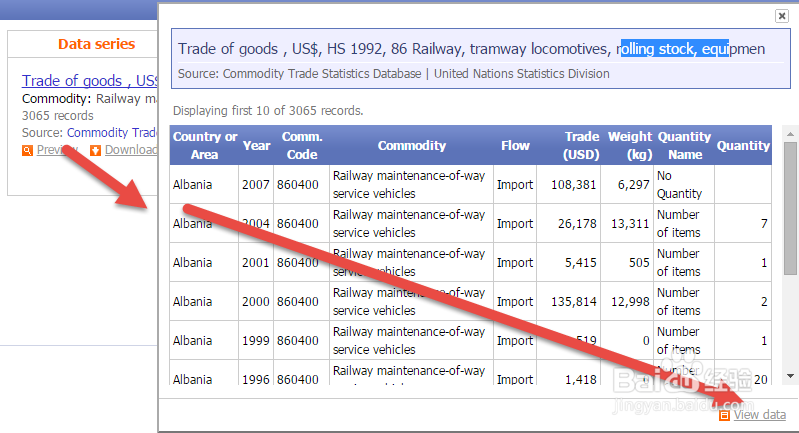
Task: Open the Preview link in Data series
Action: tap(57, 150)
